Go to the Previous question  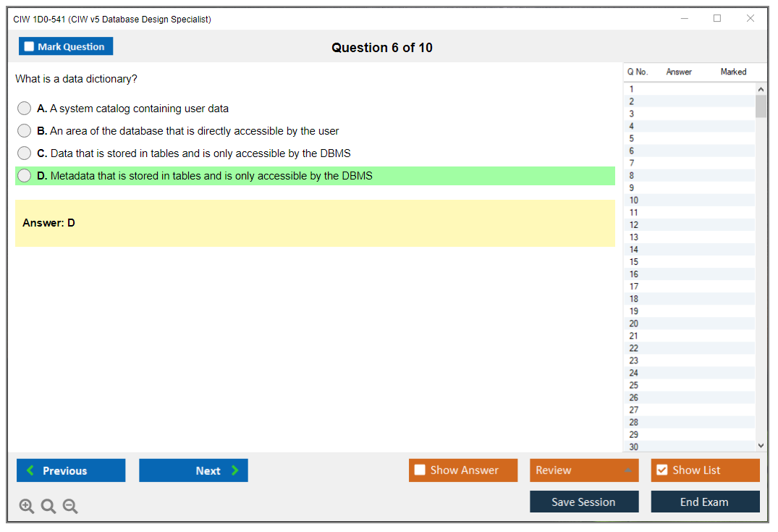coord(71,470)
